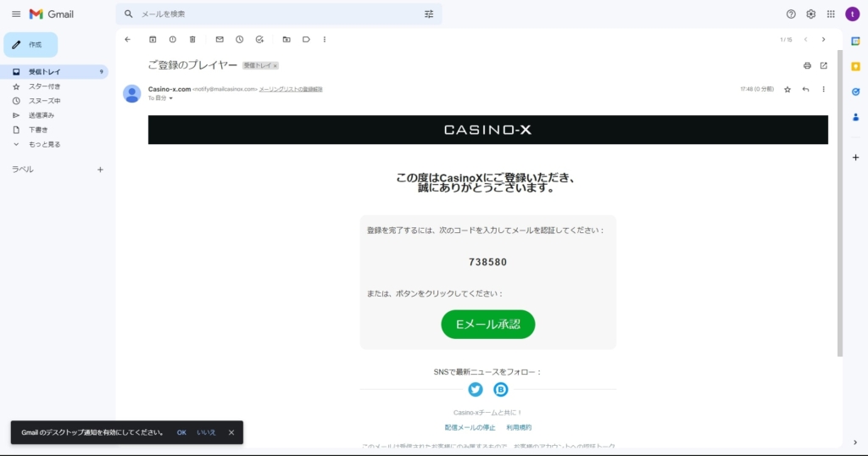This screenshot has width=868, height=456.
Task: Add email to Tasks
Action: click(x=259, y=40)
